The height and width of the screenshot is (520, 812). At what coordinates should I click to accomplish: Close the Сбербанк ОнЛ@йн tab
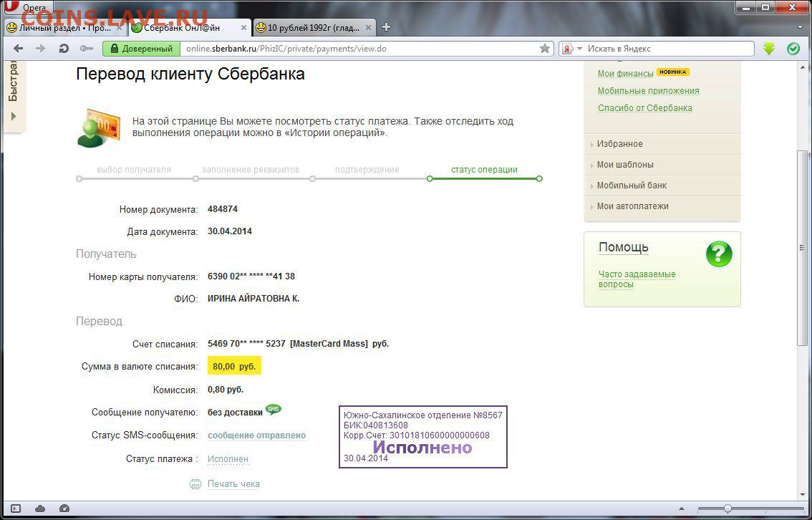244,27
